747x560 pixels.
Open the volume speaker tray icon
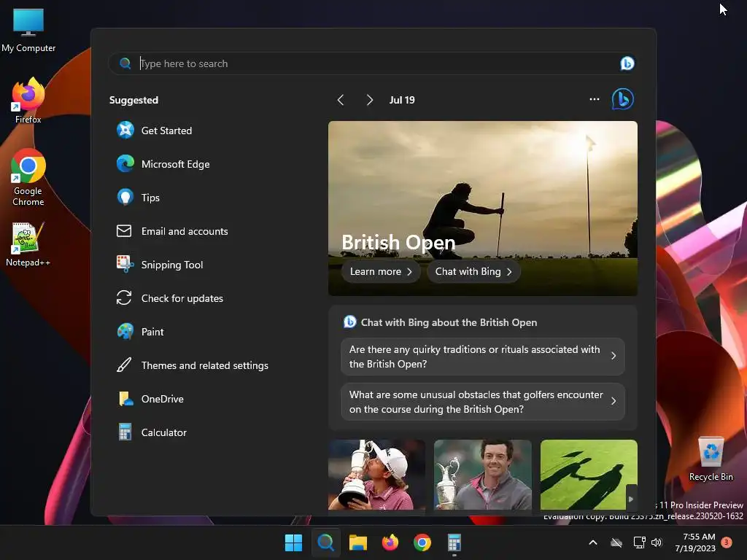[657, 542]
